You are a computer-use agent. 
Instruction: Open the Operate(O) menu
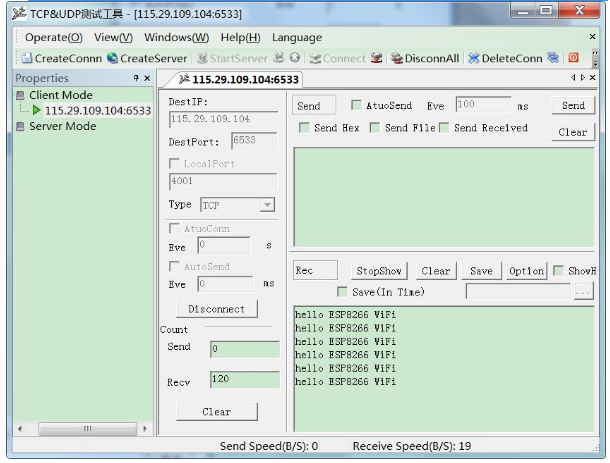point(54,37)
